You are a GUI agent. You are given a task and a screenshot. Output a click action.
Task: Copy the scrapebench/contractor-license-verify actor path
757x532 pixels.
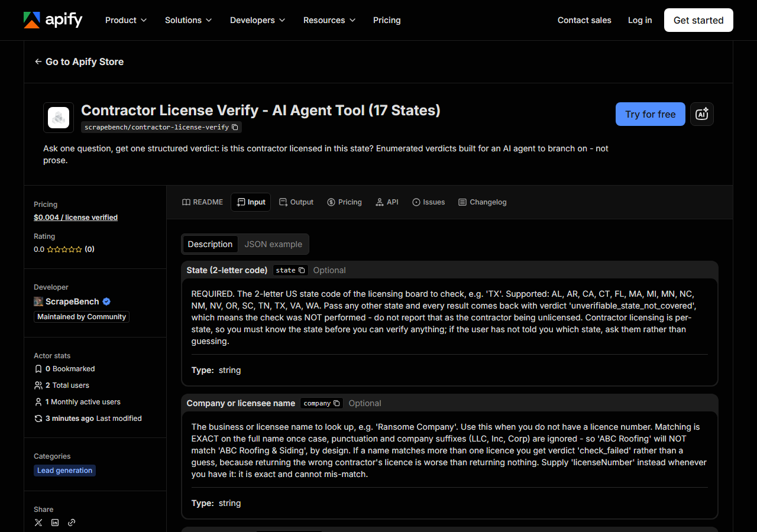click(235, 127)
